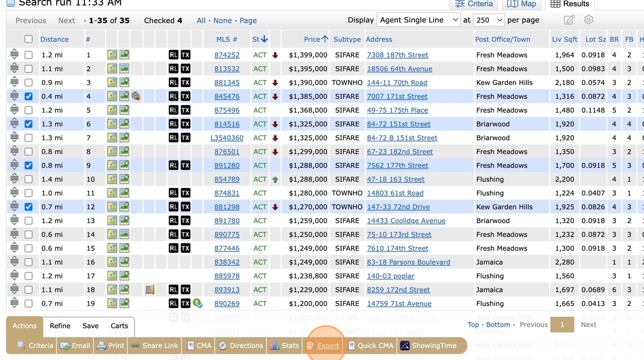Open the Agent Single Line display dropdown
644x360 pixels.
[418, 20]
